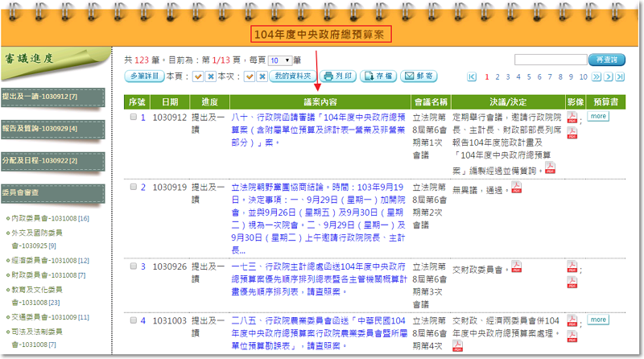
Task: Click select-all checkmark icon after 本頁
Action: [197, 76]
